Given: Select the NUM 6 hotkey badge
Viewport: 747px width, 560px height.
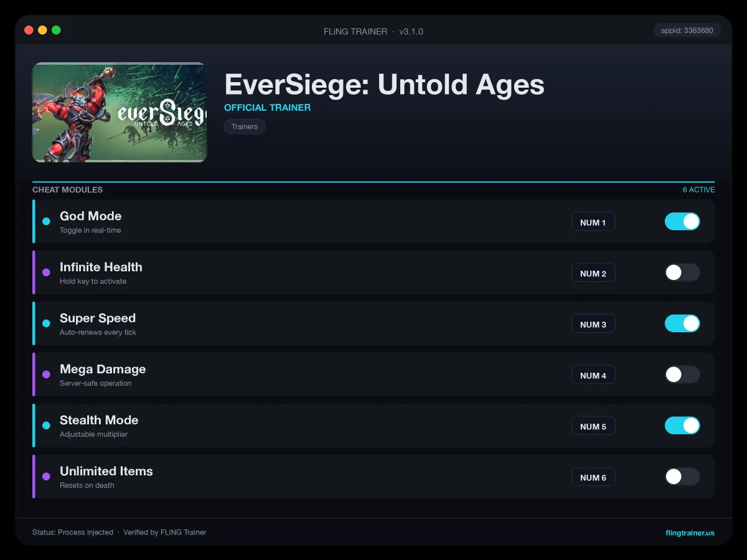Looking at the screenshot, I should (593, 477).
